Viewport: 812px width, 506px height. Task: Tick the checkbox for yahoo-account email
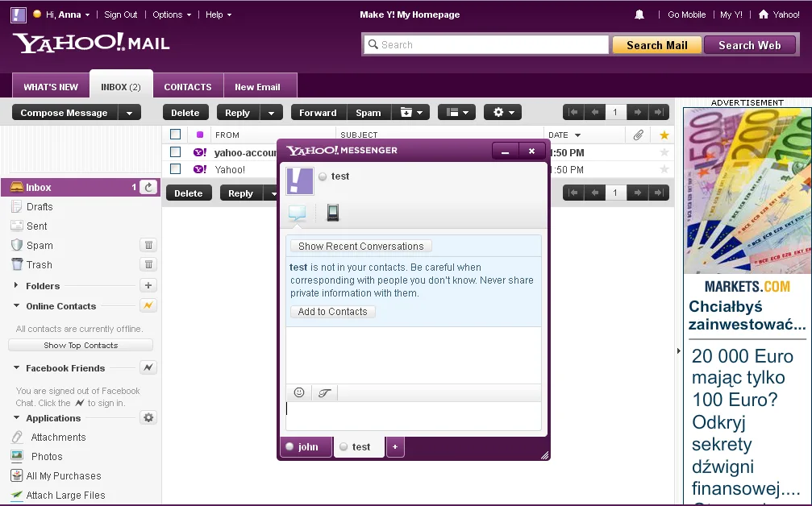[x=176, y=152]
